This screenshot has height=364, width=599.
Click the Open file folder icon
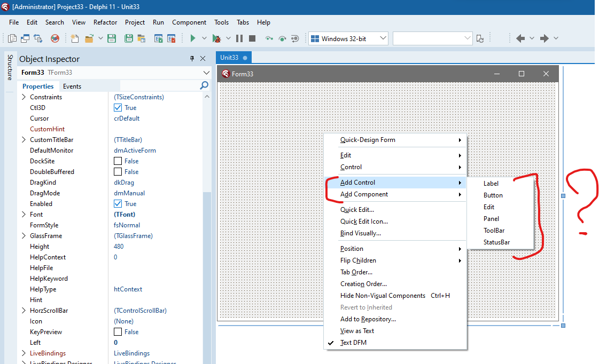click(89, 38)
